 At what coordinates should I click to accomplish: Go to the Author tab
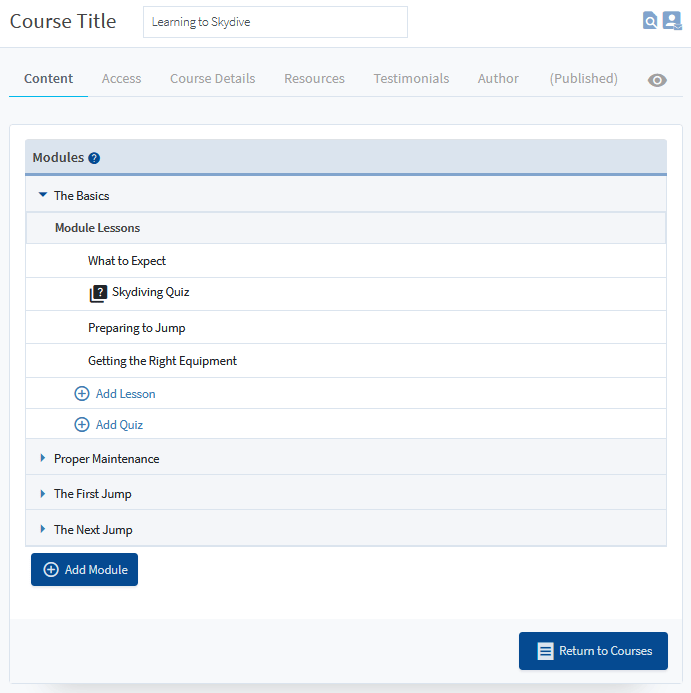[498, 79]
